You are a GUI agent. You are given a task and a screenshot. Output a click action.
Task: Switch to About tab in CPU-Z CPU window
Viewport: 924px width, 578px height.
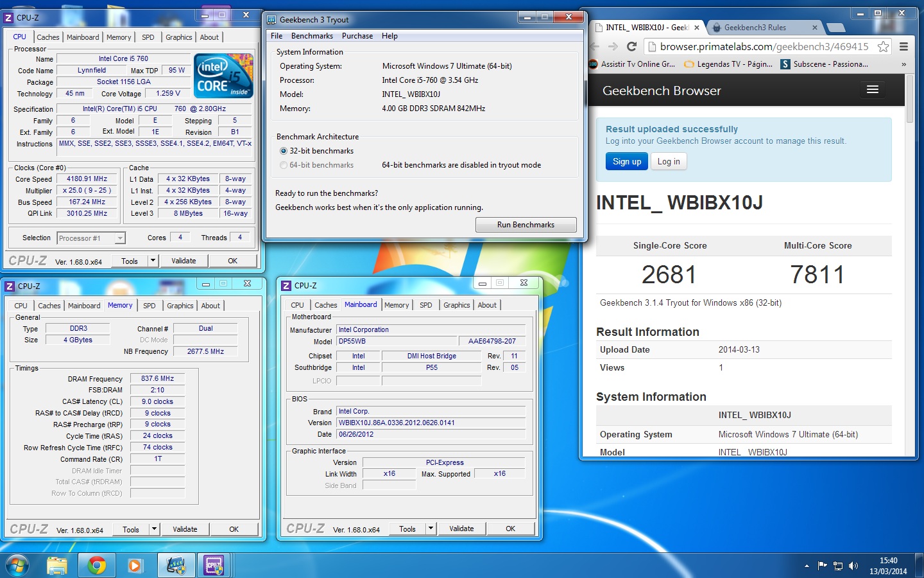pyautogui.click(x=209, y=37)
